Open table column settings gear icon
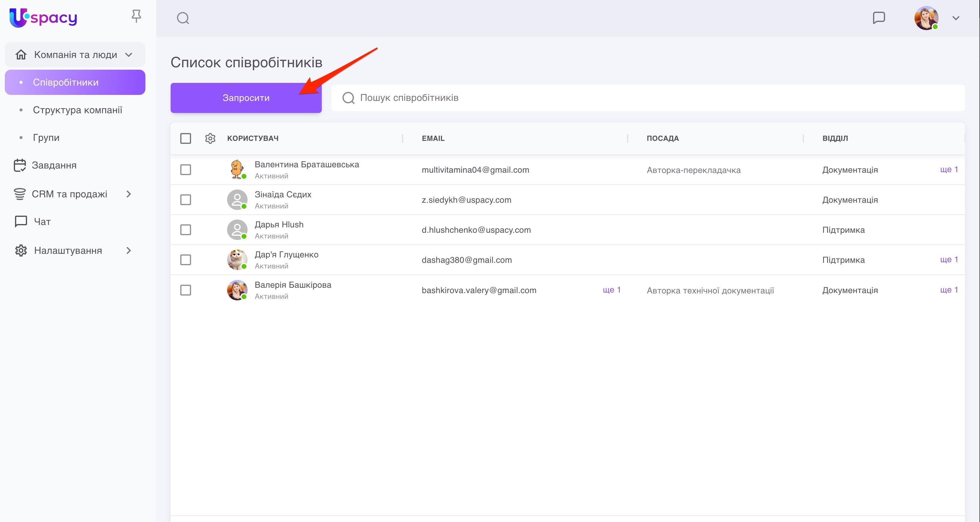Viewport: 980px width, 522px height. point(210,138)
